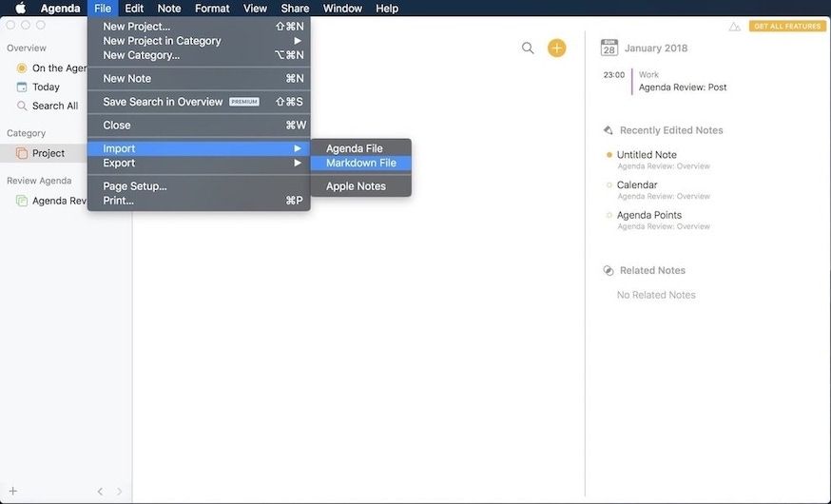Open the Format menu in menu bar

pyautogui.click(x=212, y=9)
